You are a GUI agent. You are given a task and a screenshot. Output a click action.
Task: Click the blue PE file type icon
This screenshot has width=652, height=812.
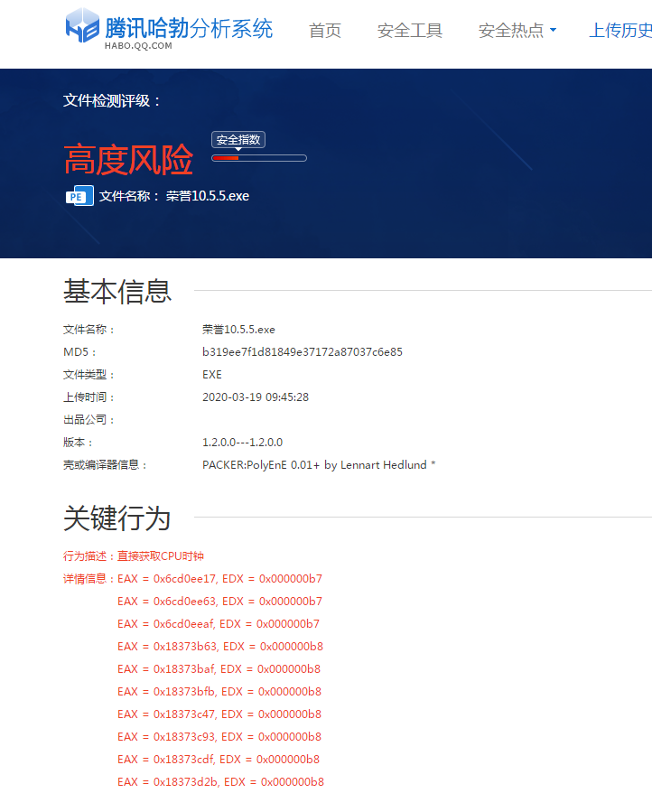pyautogui.click(x=79, y=196)
